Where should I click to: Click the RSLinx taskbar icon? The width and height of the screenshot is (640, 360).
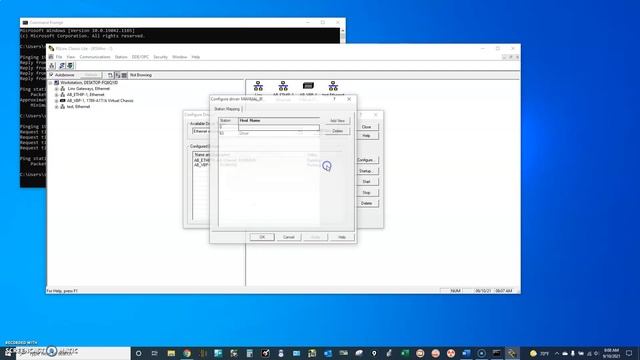(512, 353)
